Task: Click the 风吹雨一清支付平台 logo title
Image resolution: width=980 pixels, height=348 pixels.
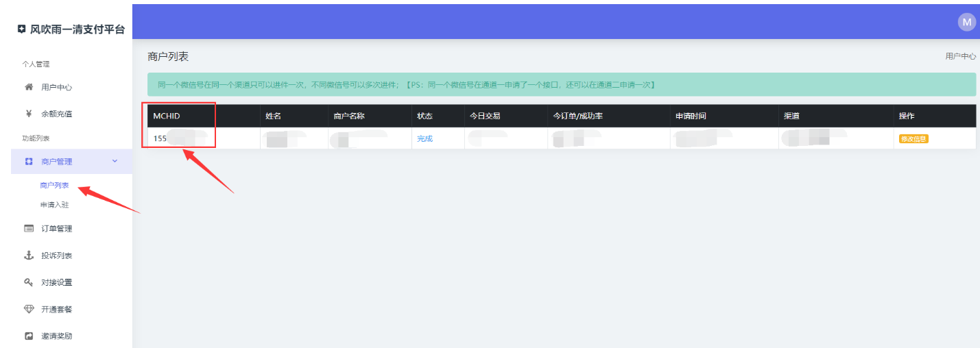Action: tap(71, 29)
